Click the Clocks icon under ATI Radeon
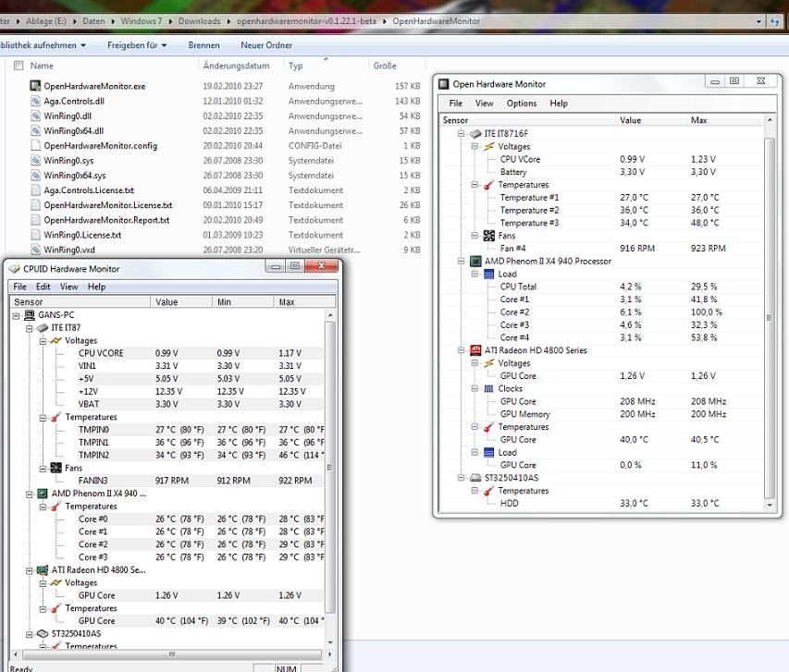 pyautogui.click(x=489, y=389)
